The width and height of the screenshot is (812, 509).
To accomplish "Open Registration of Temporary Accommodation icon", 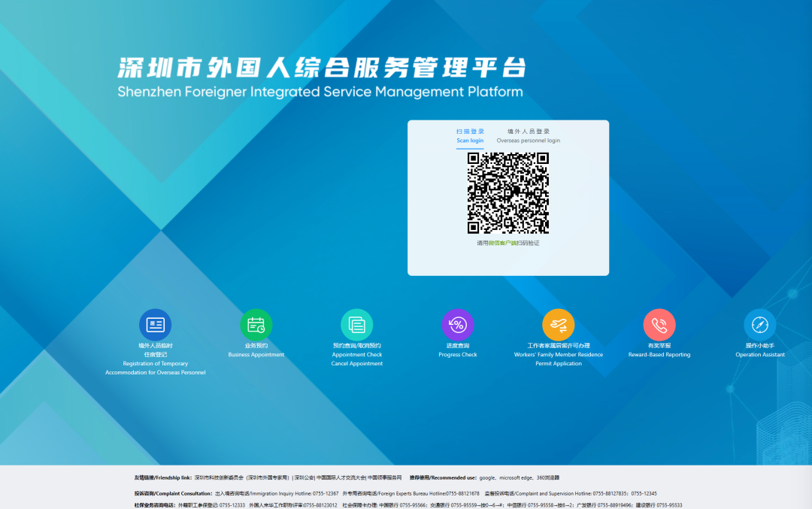I will tap(156, 325).
